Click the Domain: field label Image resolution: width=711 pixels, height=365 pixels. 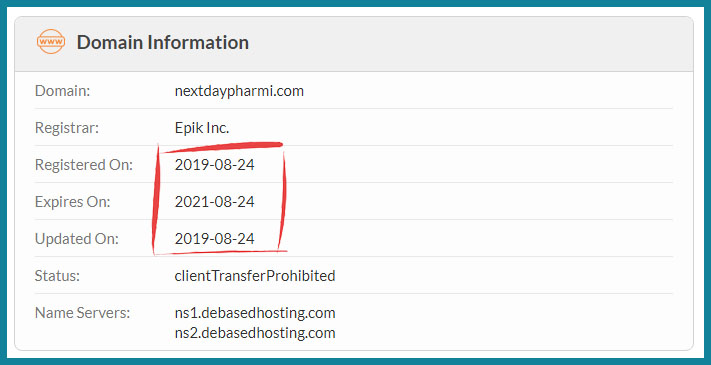point(63,91)
